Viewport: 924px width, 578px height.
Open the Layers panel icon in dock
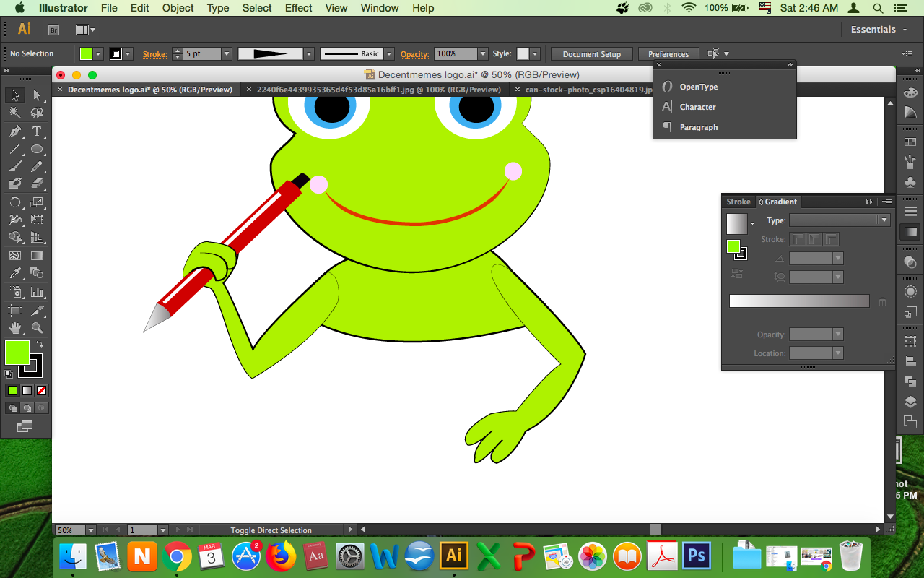pyautogui.click(x=910, y=402)
